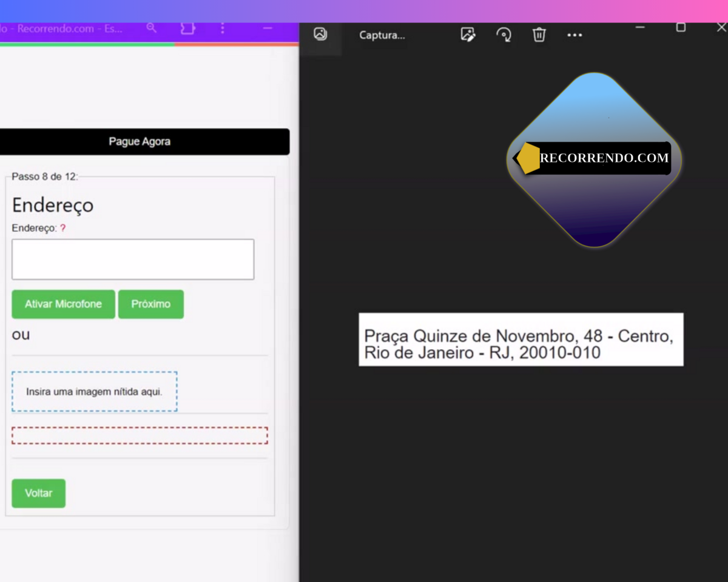728x582 pixels.
Task: Delete the picture with the trash icon
Action: 539,35
